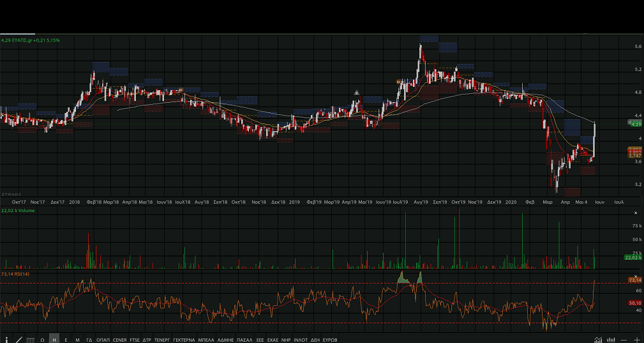Select the line drawing tool
Image resolution: width=644 pixels, height=343 pixels.
pyautogui.click(x=19, y=340)
